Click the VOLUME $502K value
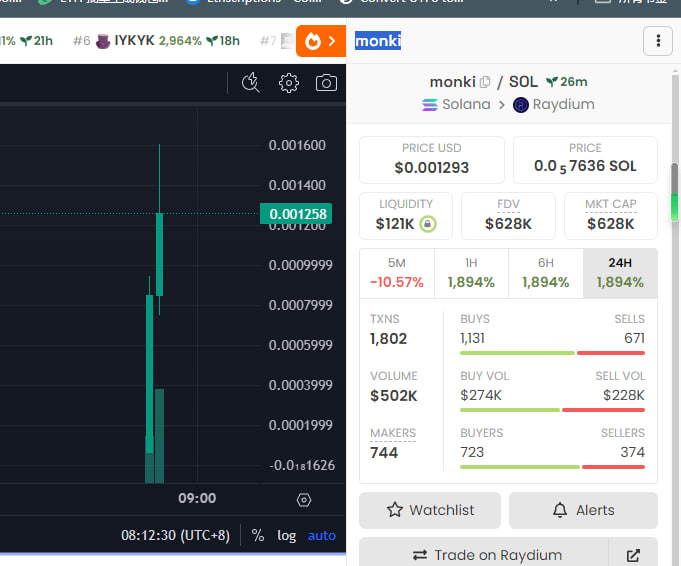 tap(393, 396)
